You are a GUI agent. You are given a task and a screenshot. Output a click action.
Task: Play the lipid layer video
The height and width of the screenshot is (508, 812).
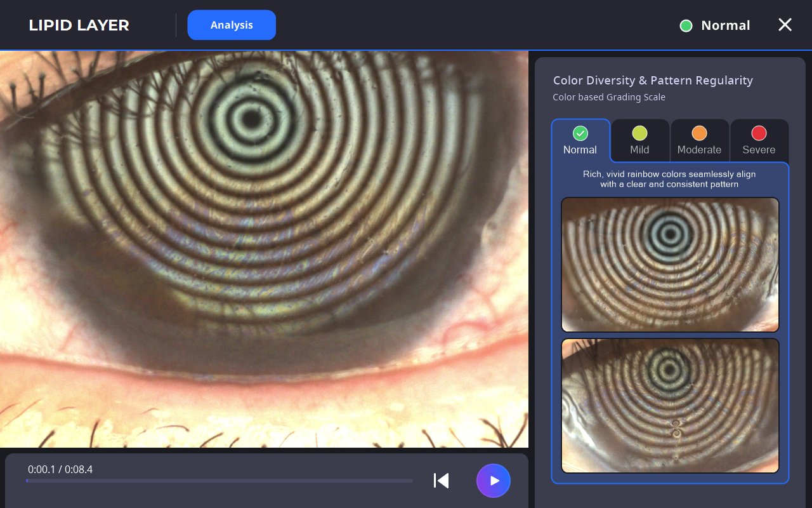(x=494, y=481)
